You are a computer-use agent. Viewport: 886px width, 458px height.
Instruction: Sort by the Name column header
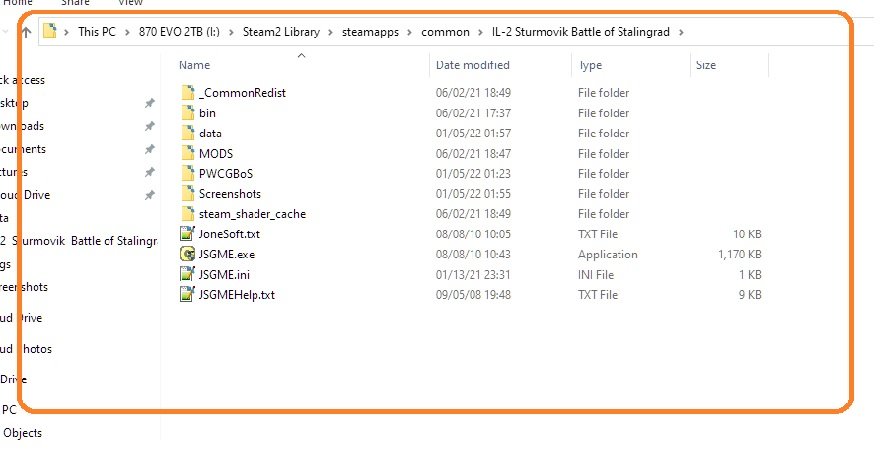pyautogui.click(x=194, y=65)
